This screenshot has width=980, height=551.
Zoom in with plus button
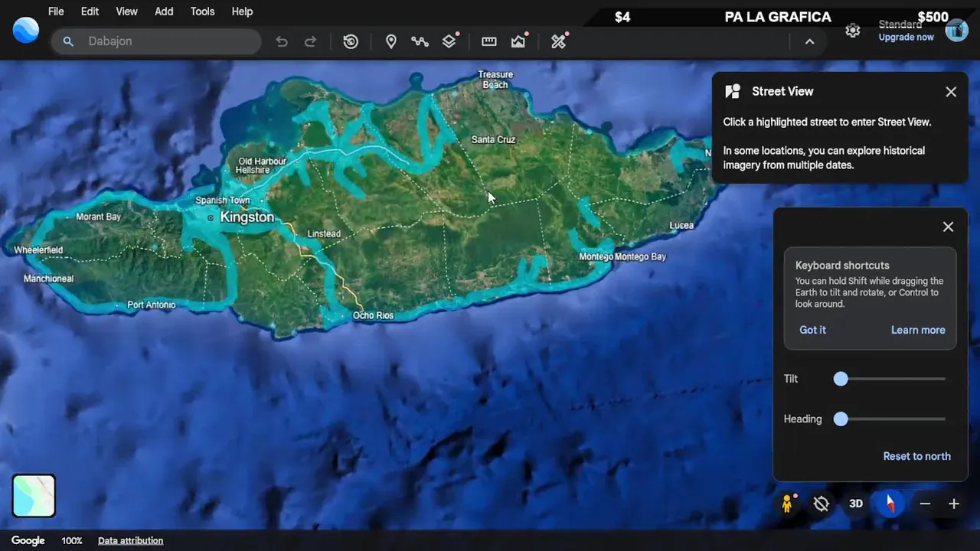[x=954, y=504]
